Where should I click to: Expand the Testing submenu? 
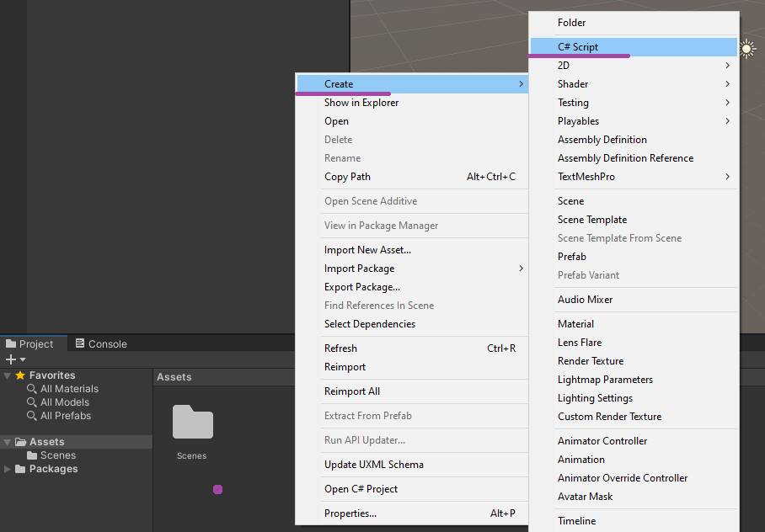pos(634,103)
